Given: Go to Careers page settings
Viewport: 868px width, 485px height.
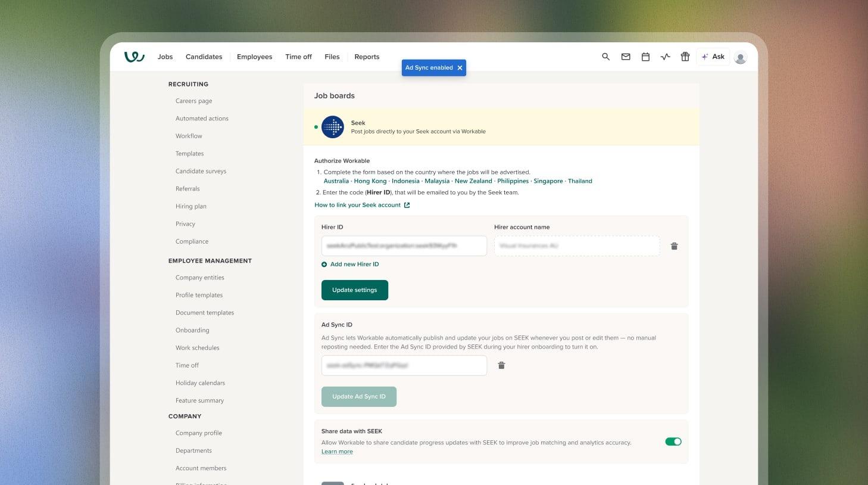Looking at the screenshot, I should [x=194, y=101].
